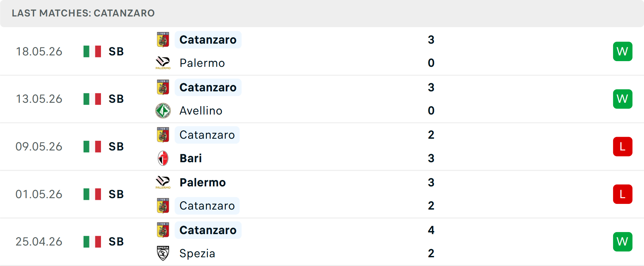The height and width of the screenshot is (266, 644).
Task: Click red L badge for Bari match
Action: tap(623, 146)
